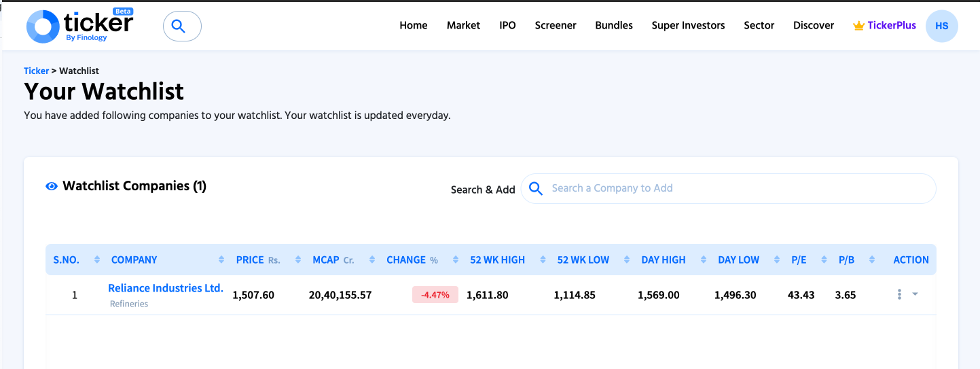Go to the Screener menu item
980x369 pixels.
[x=555, y=26]
